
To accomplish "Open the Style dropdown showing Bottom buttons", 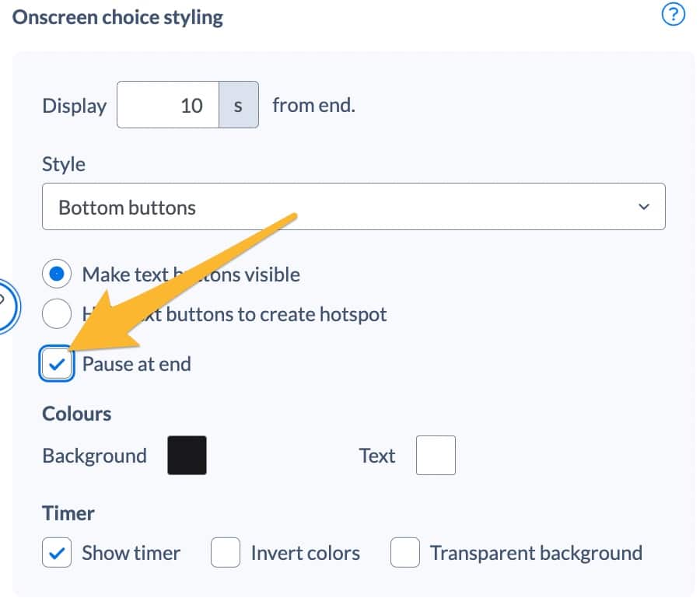I will (354, 207).
